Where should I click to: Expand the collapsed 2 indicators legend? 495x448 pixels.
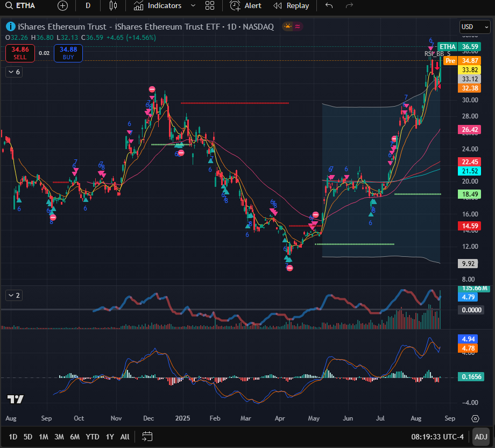14,295
